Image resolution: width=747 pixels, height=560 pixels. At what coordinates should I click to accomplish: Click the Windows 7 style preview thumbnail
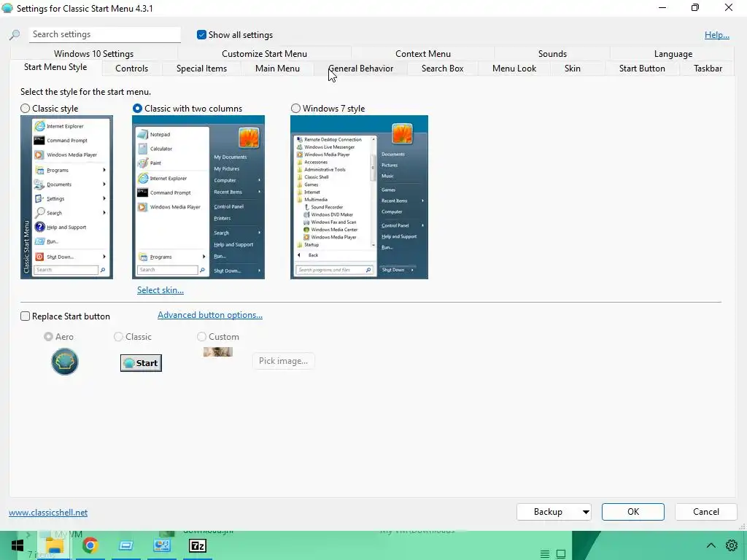click(359, 197)
